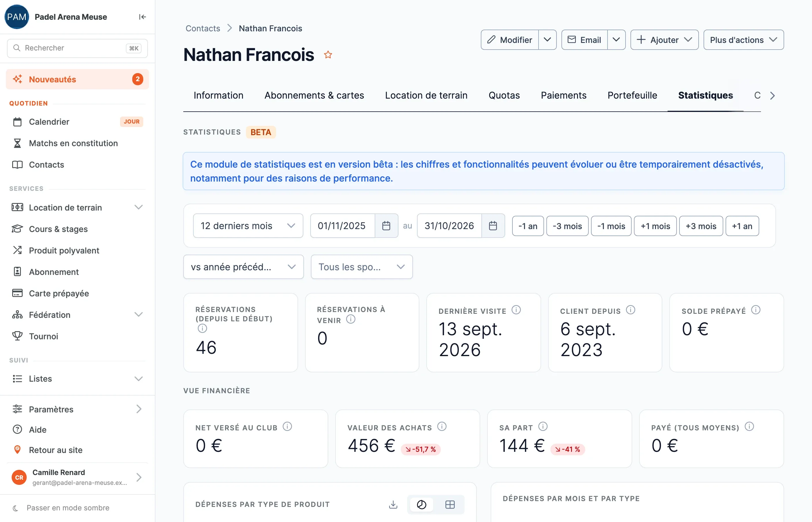This screenshot has height=522, width=812.
Task: Expand the Fédération sidebar section
Action: [x=77, y=315]
